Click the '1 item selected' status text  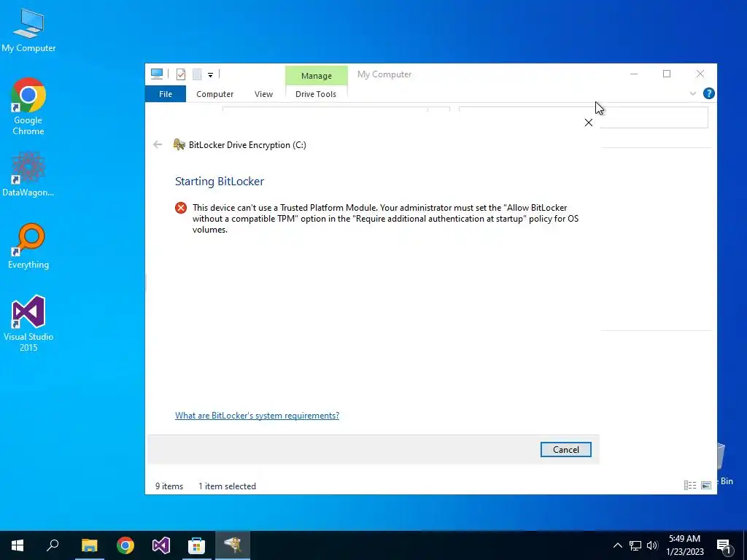click(x=228, y=486)
